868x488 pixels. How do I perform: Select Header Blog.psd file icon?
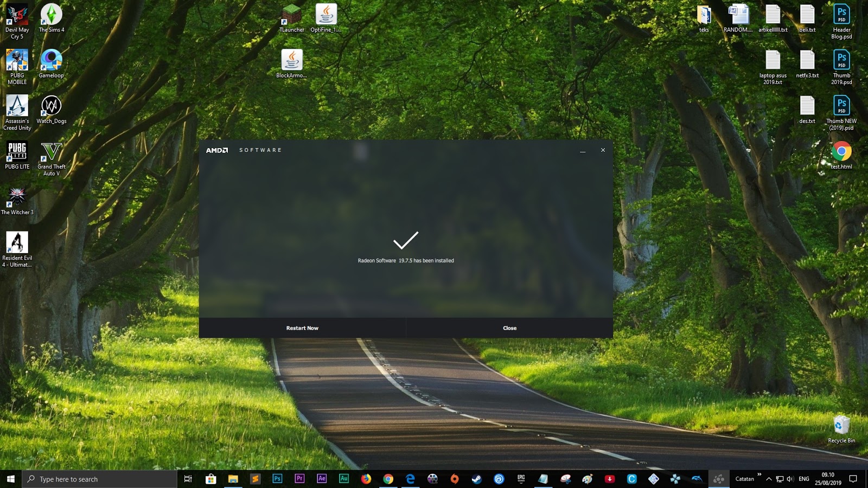[x=841, y=22]
